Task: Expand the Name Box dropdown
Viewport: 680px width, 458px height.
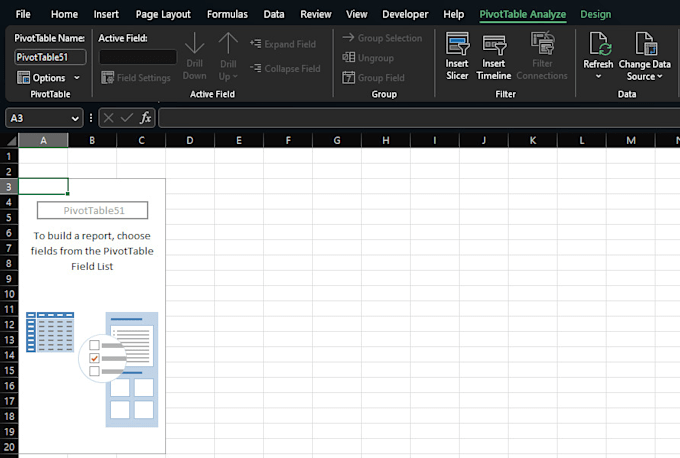Action: 75,118
